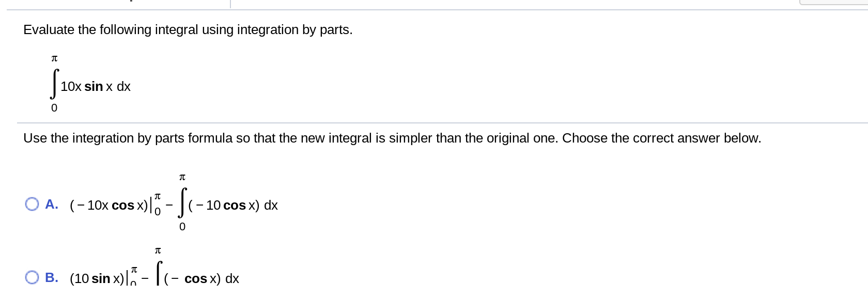
Task: Click the lower limit 0 of the problem integral
Action: click(54, 108)
